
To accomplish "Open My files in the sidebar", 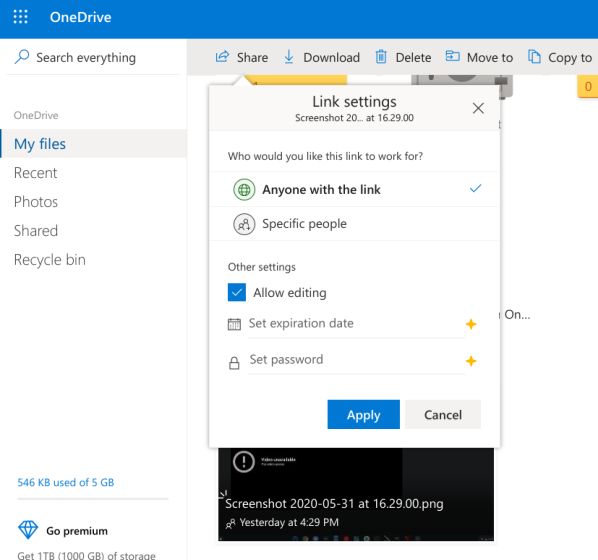I will click(x=93, y=143).
